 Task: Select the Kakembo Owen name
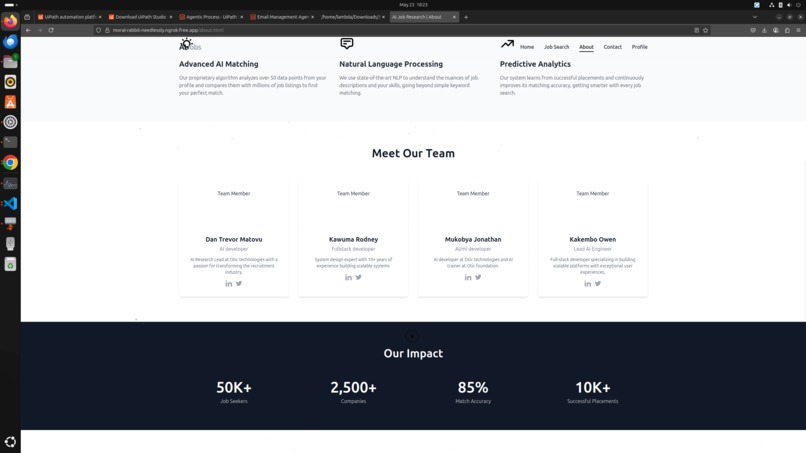(593, 239)
